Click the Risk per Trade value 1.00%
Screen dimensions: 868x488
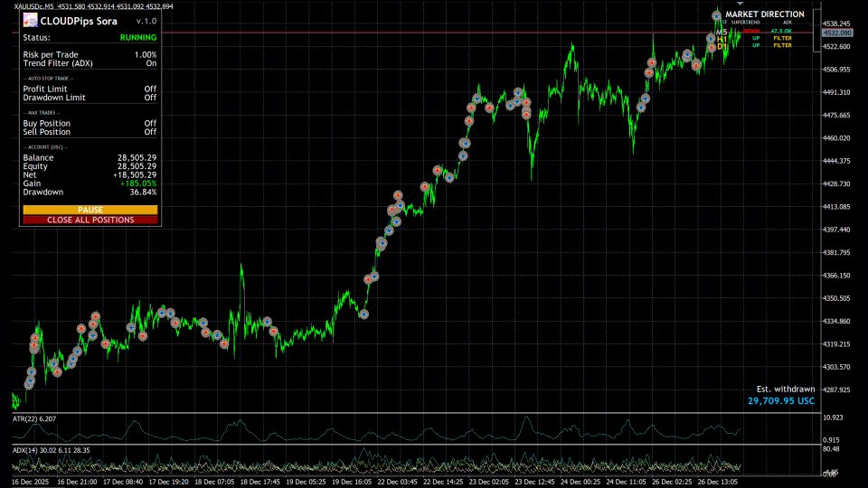[x=146, y=55]
